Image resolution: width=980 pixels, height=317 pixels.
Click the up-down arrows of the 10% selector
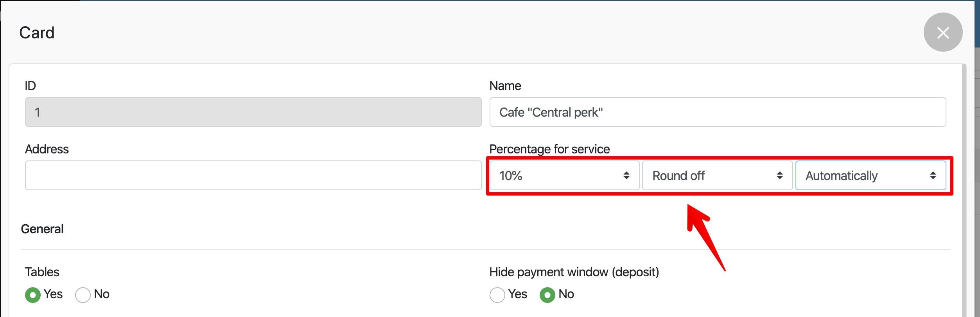pos(626,175)
